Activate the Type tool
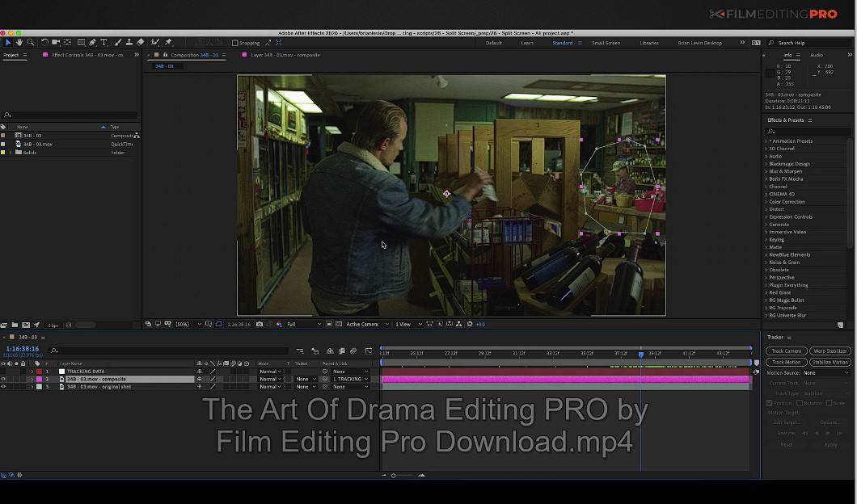The width and height of the screenshot is (857, 504). pos(103,42)
